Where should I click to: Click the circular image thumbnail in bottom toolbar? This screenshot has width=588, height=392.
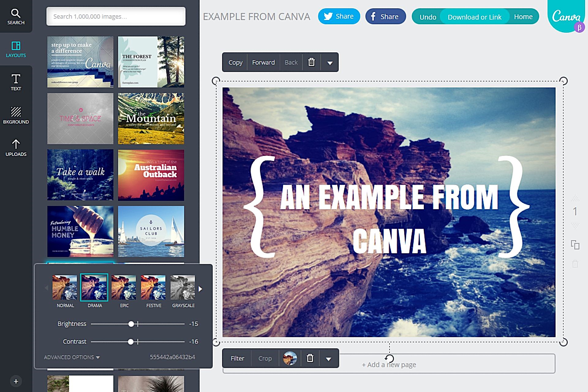click(290, 358)
